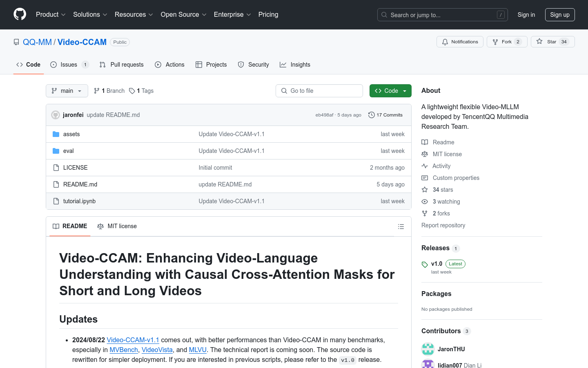View the 3 watching link
This screenshot has height=368, width=588.
(x=441, y=202)
